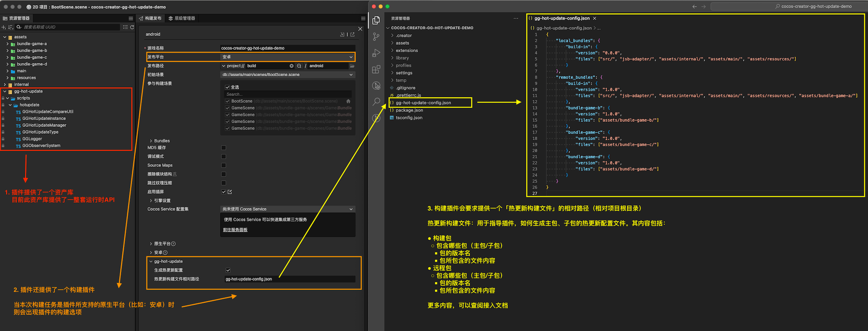Screen dimensions: 868x331
Task: Select GGHotUpdateManager script in assets
Action: point(44,125)
